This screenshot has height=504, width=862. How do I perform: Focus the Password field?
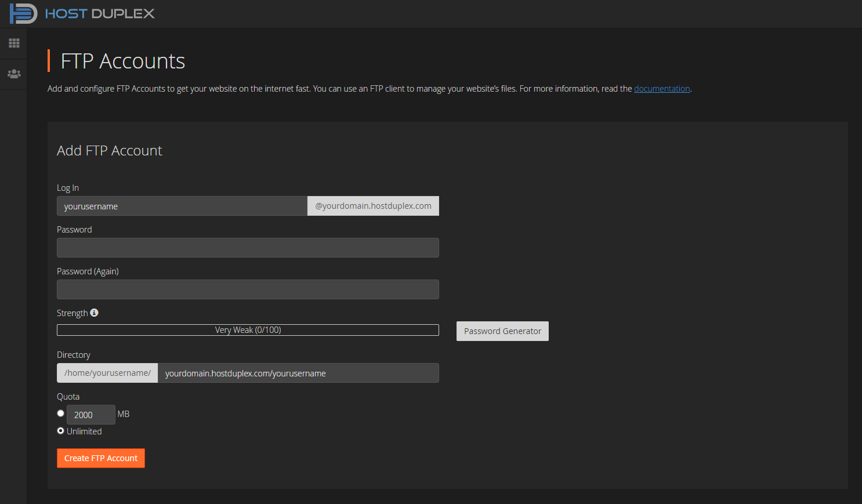pos(248,248)
